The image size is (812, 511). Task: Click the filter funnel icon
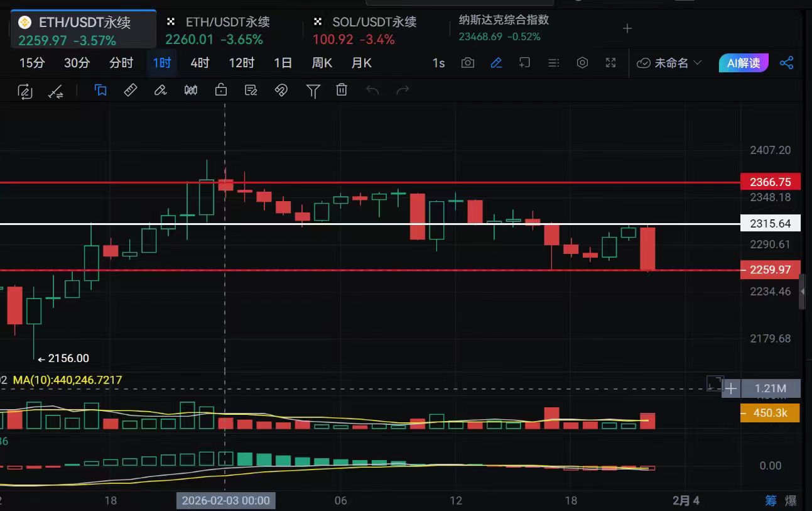(x=313, y=91)
